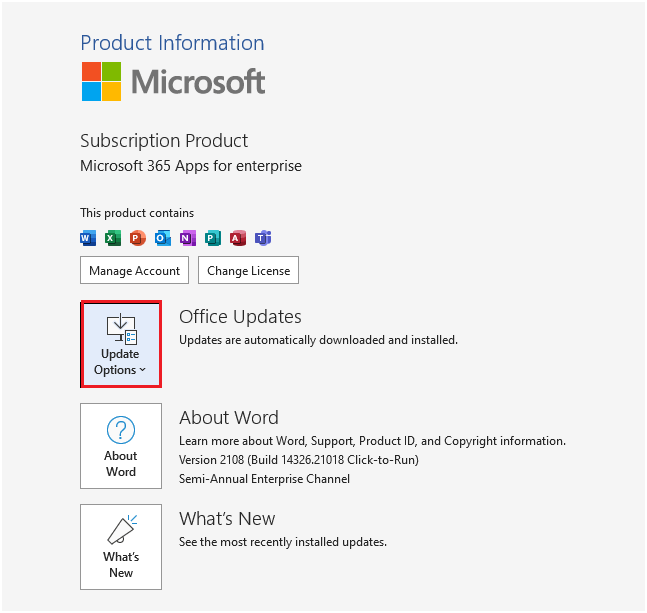Screen dimensions: 647x613
Task: Click the Semi-Annual Enterprise Channel text
Action: [x=264, y=479]
